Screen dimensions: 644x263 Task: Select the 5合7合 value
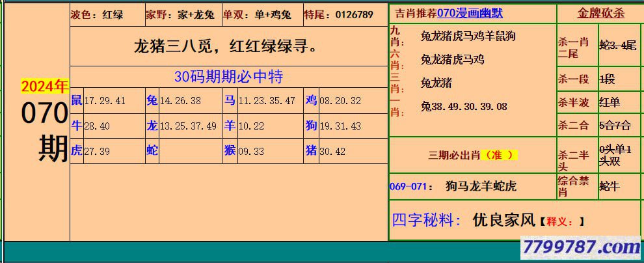pos(615,126)
